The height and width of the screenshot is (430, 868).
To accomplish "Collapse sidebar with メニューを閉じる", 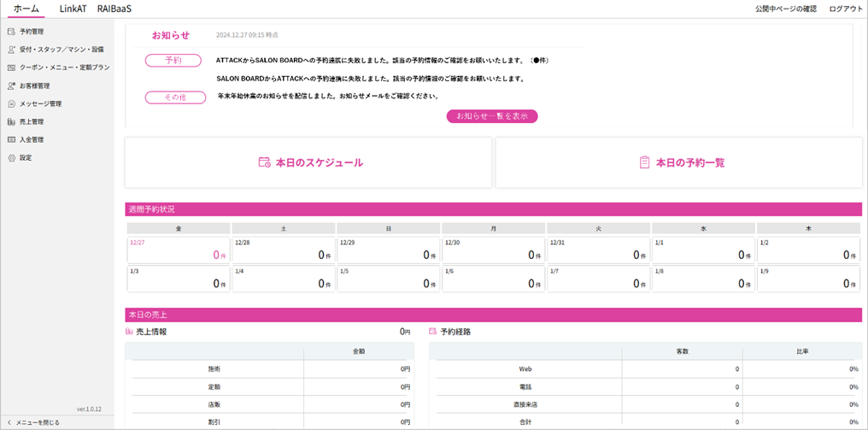I will [38, 422].
